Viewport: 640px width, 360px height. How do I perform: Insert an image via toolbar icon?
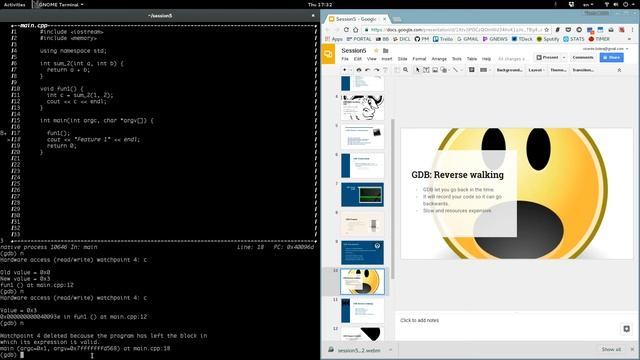435,70
